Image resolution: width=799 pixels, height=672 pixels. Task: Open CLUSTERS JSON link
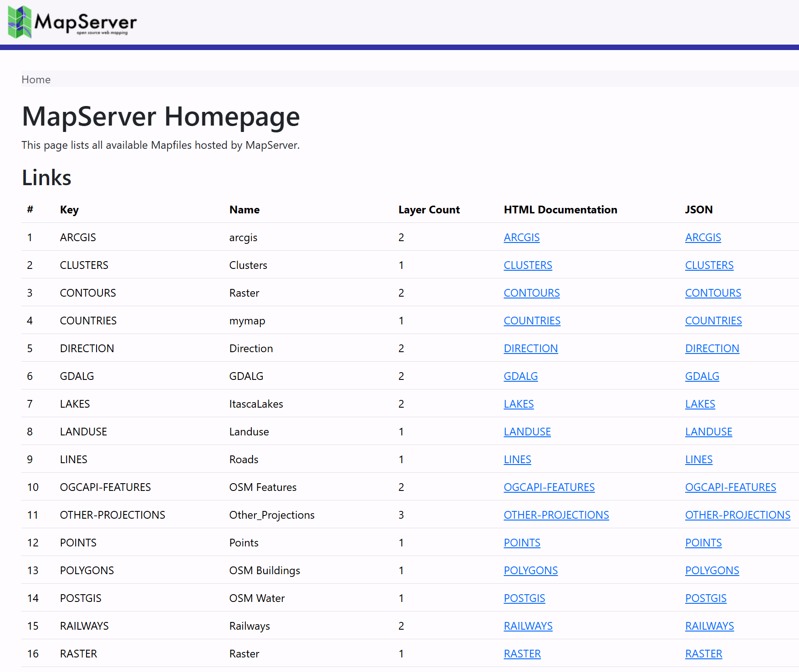coord(709,265)
